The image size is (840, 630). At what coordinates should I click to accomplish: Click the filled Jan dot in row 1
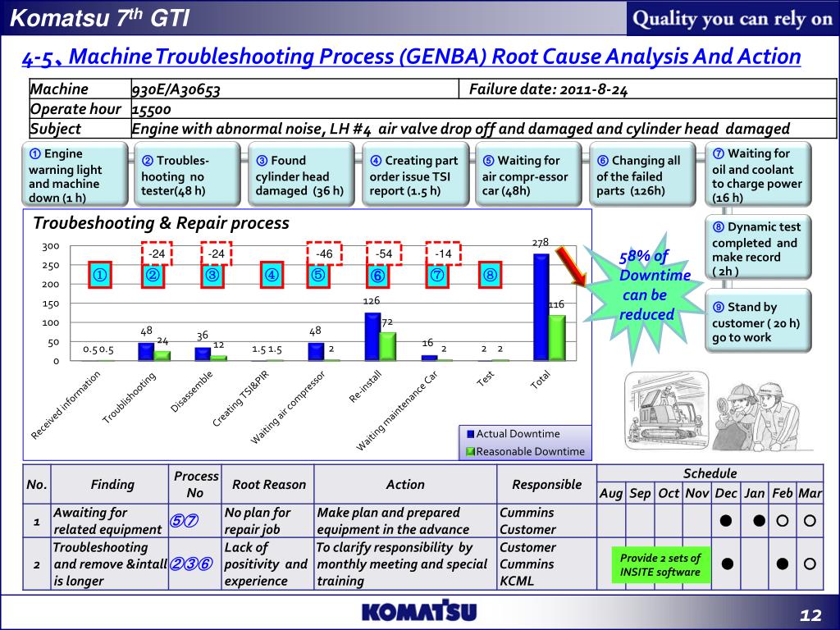pyautogui.click(x=759, y=520)
